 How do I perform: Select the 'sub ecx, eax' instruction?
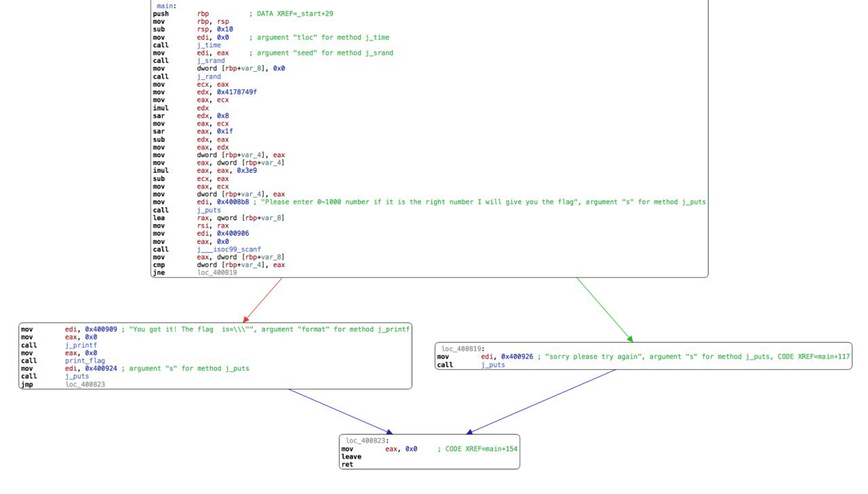[x=191, y=178]
